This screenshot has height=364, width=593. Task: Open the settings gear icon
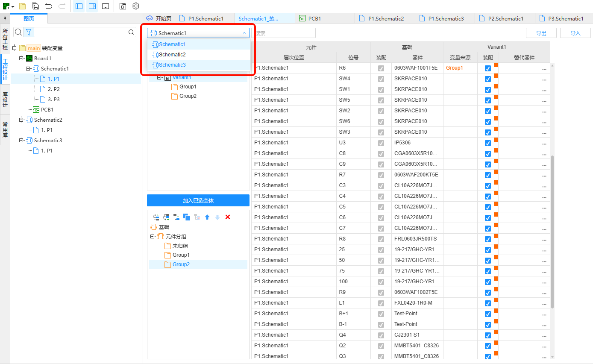[136, 6]
